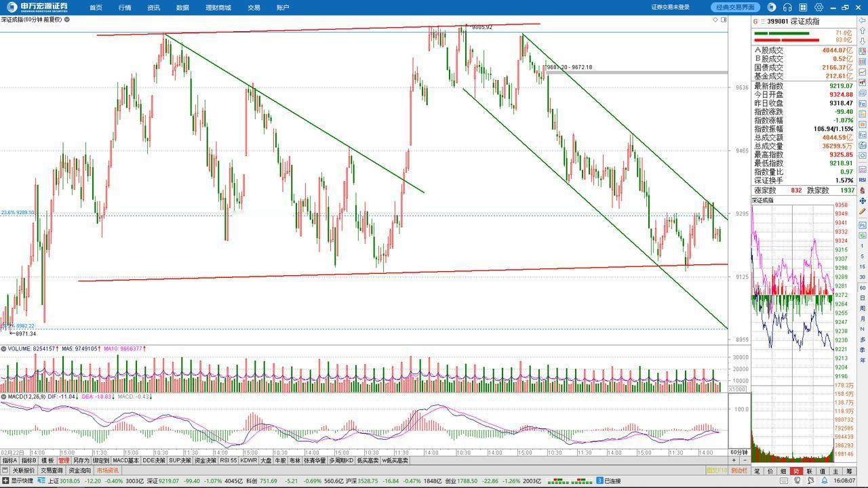The width and height of the screenshot is (868, 488).
Task: Select the four-way move cross icon
Action: [x=863, y=201]
